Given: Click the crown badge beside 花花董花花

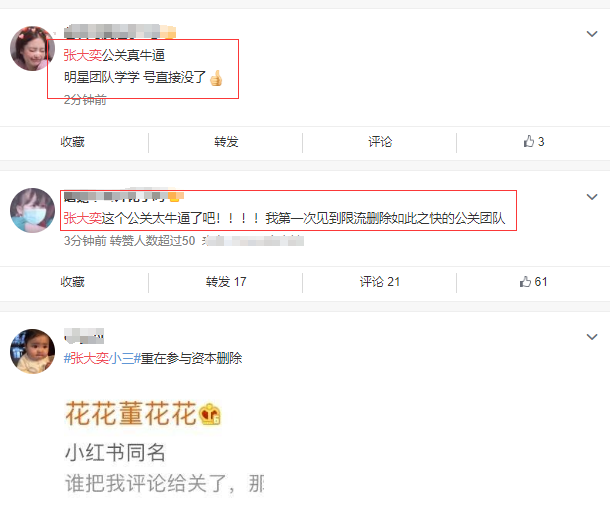Looking at the screenshot, I should pos(210,414).
